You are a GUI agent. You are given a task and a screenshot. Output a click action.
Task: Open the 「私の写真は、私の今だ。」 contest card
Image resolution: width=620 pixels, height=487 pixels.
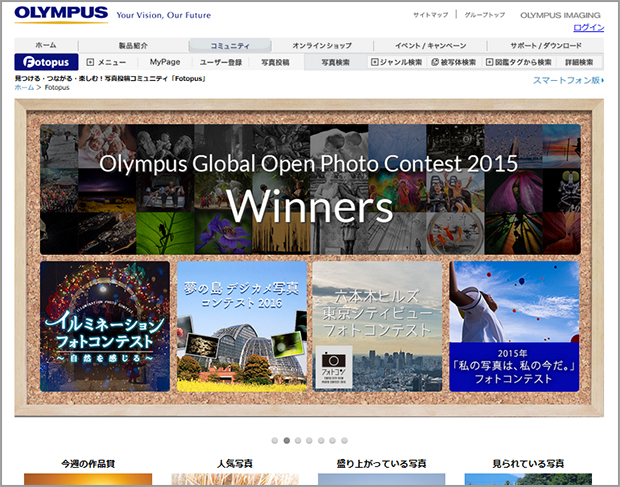[514, 326]
